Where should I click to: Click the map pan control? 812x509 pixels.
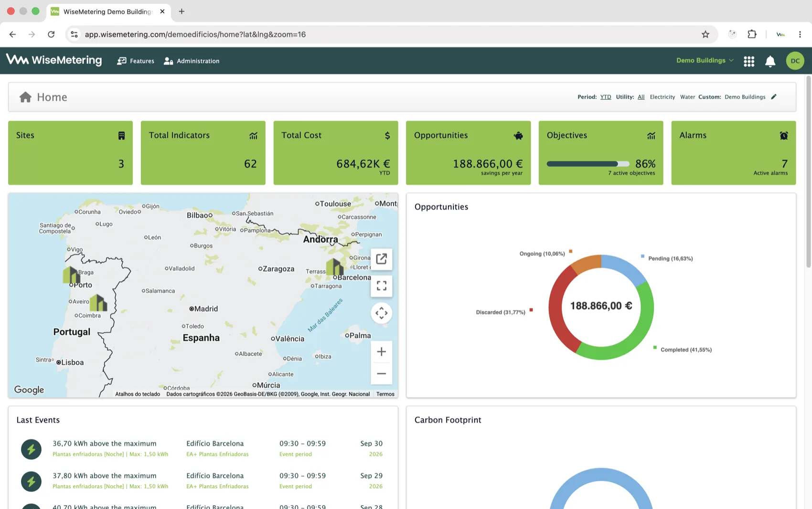tap(381, 313)
